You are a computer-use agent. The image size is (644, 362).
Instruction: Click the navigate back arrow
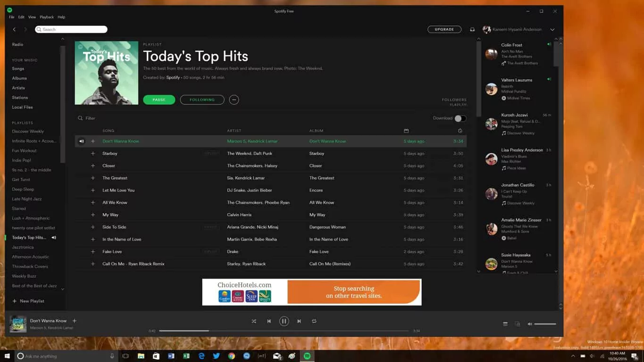tap(14, 29)
